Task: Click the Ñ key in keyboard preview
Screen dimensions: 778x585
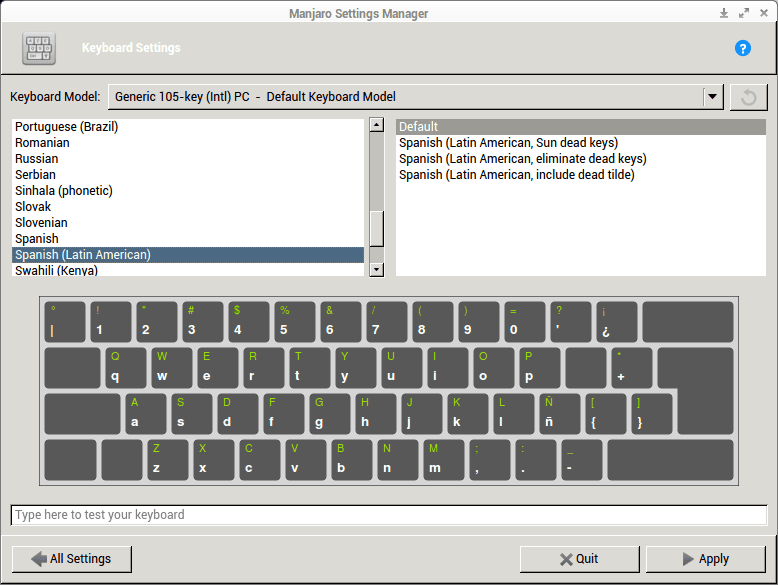Action: pos(560,414)
